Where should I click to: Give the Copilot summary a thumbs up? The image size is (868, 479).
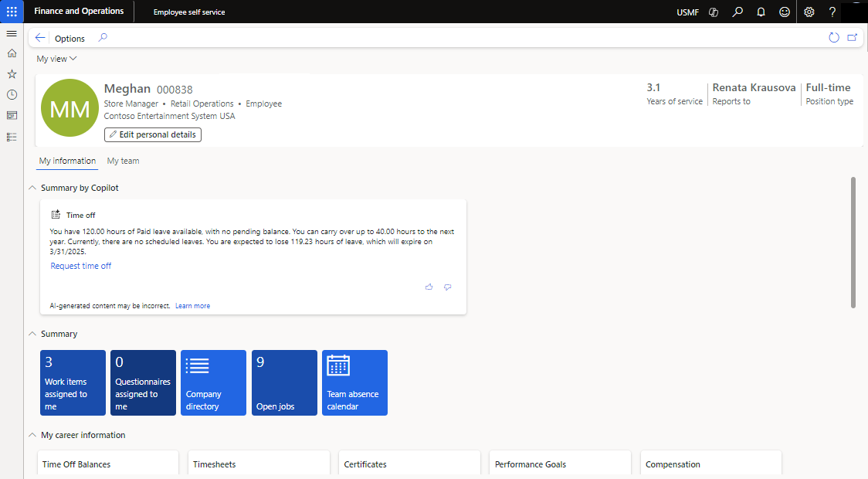point(429,287)
